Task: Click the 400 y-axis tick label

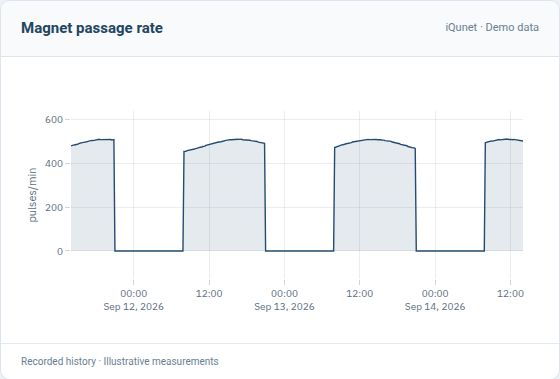Action: [54, 164]
